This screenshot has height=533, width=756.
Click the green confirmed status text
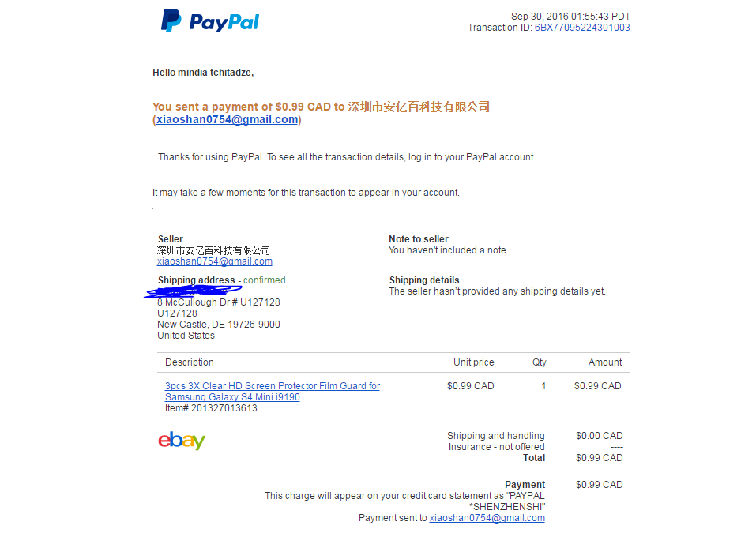264,280
